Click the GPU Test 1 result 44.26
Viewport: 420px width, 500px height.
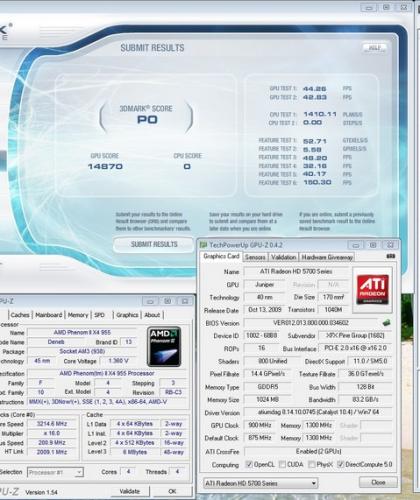[x=314, y=89]
